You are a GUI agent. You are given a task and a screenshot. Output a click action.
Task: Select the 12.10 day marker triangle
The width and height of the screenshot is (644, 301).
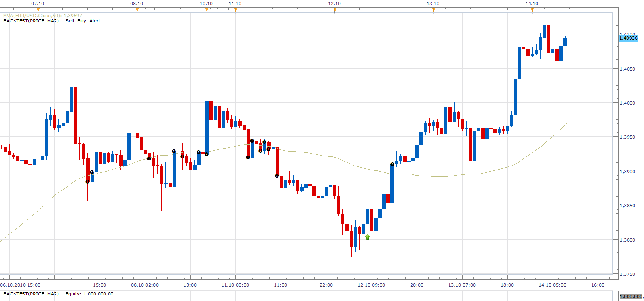pos(335,10)
